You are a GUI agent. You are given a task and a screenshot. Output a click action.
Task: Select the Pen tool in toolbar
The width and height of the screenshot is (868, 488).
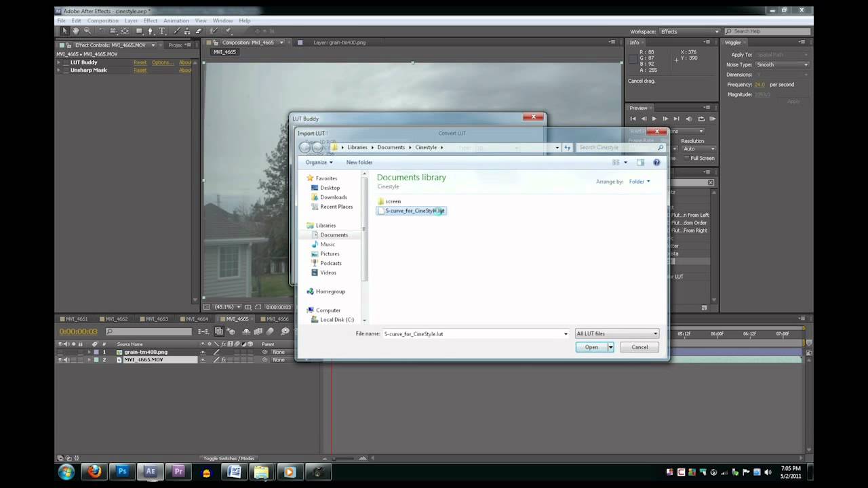(151, 31)
